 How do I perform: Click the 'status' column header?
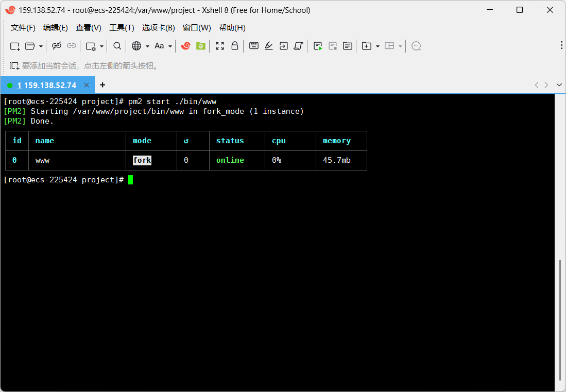pos(230,141)
